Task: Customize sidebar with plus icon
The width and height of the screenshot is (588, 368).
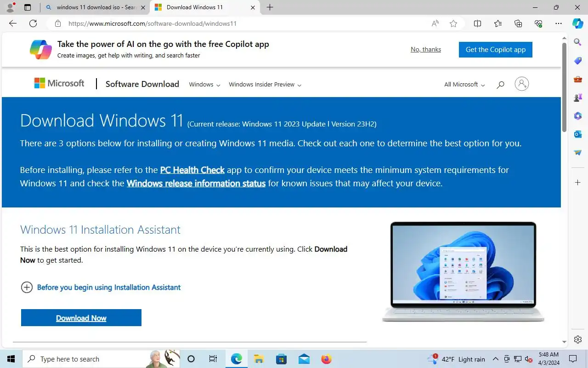Action: pos(578,183)
